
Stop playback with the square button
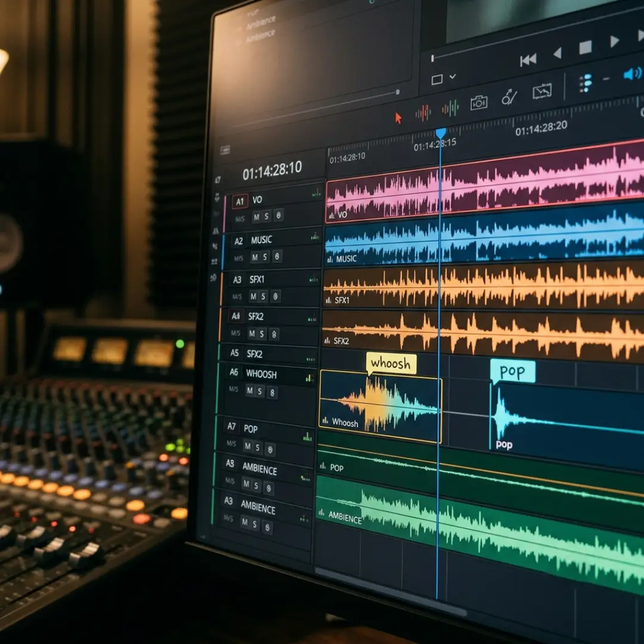tap(586, 47)
